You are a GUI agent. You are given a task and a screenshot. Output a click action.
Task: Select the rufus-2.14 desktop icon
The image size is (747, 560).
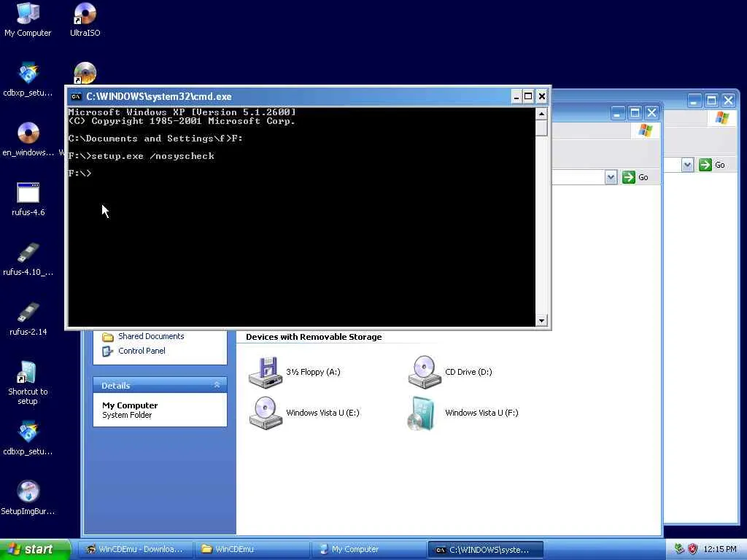[28, 319]
